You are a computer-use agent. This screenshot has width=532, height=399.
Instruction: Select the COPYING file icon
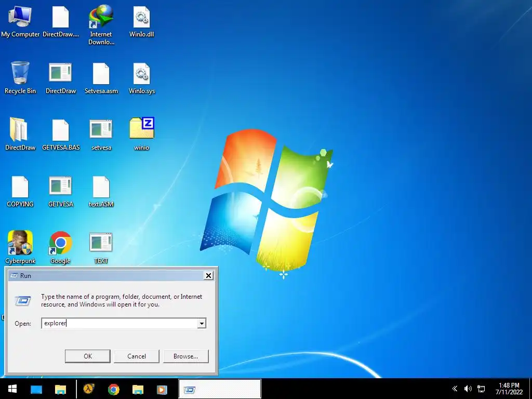pyautogui.click(x=20, y=191)
